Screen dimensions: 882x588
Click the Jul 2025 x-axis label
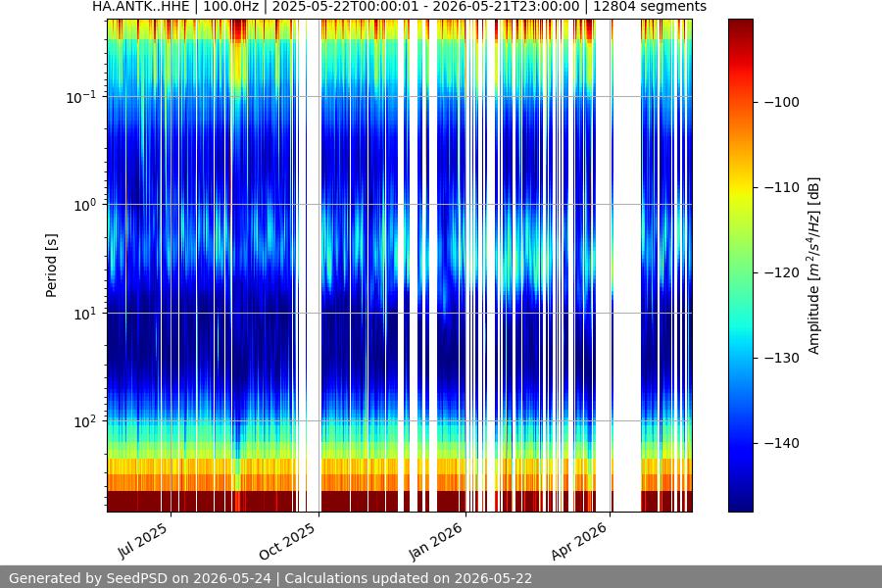coord(143,540)
